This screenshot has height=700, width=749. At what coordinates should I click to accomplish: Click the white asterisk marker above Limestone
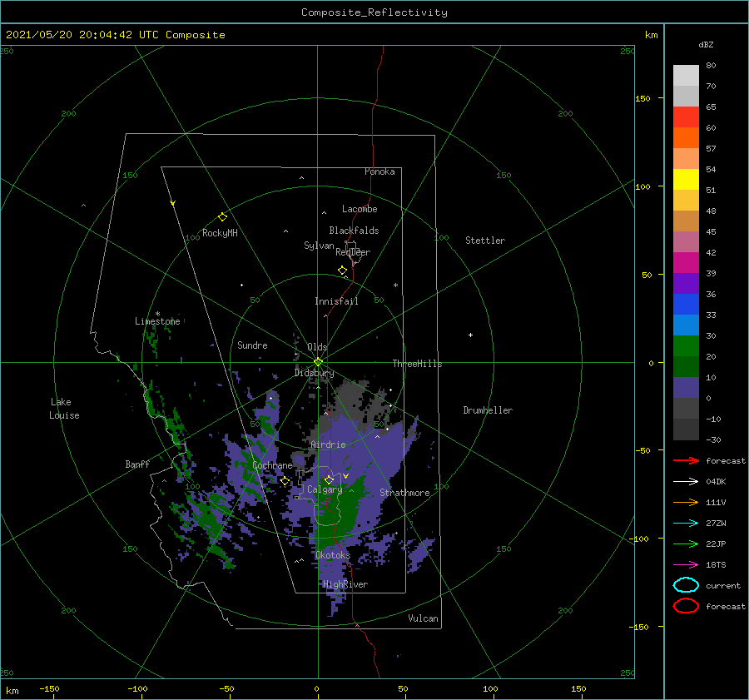pyautogui.click(x=157, y=315)
